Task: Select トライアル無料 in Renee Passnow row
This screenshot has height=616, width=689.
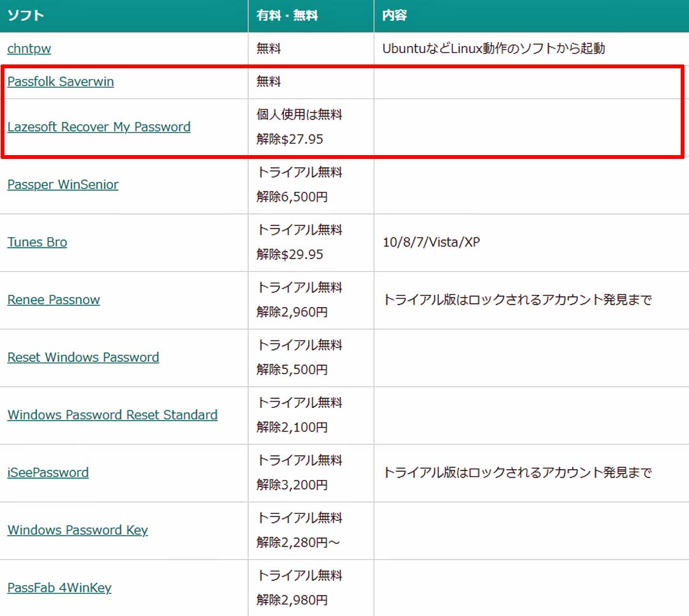Action: (x=299, y=287)
